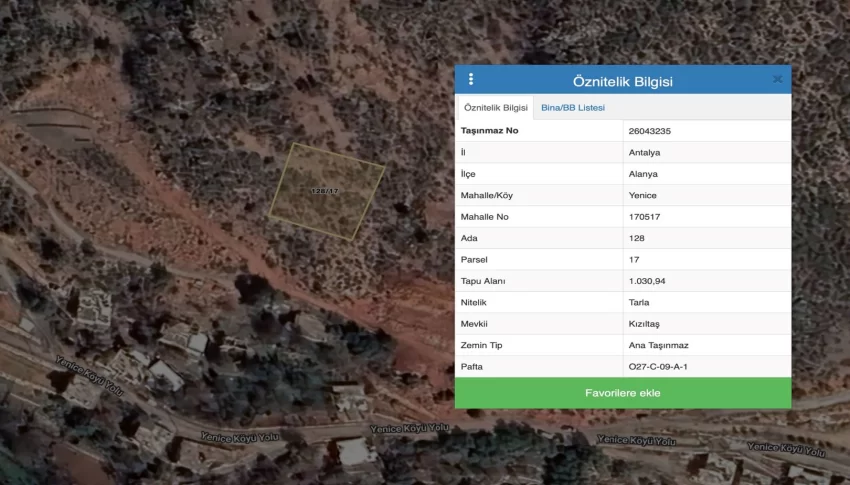Viewport: 850px width, 485px height.
Task: Click the Zemin Tip value Ana Taşınmaz
Action: point(658,345)
